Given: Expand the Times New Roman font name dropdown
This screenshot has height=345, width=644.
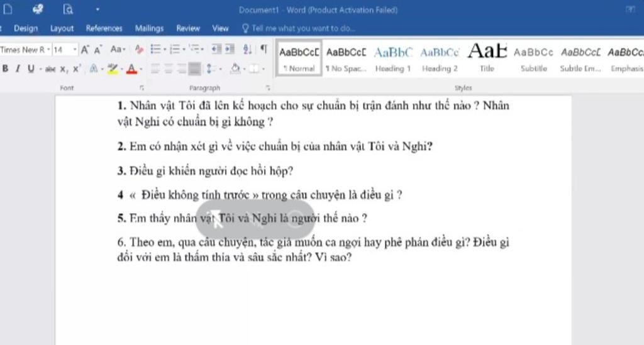Looking at the screenshot, I should (x=48, y=50).
